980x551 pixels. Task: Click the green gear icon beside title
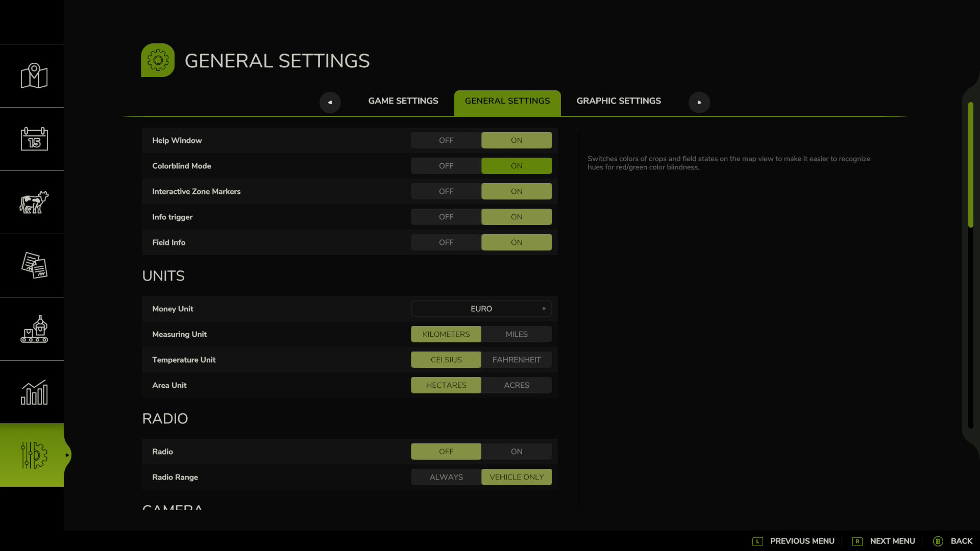[x=158, y=60]
